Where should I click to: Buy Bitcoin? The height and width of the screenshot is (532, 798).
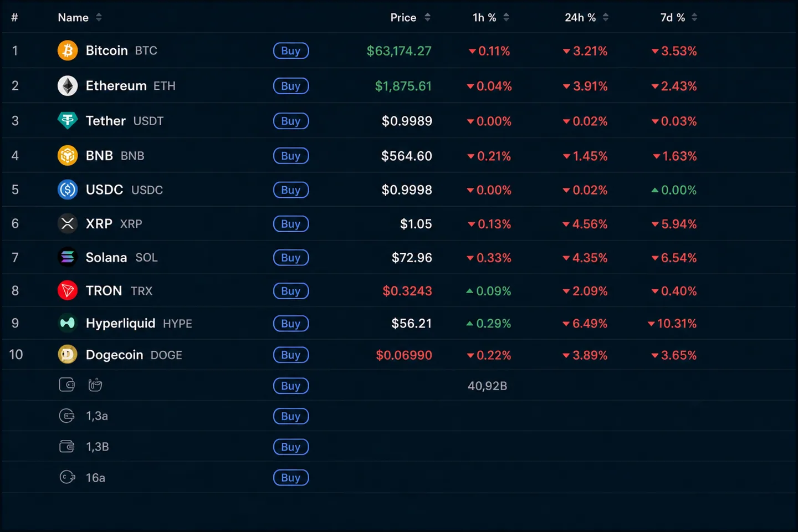(x=291, y=50)
